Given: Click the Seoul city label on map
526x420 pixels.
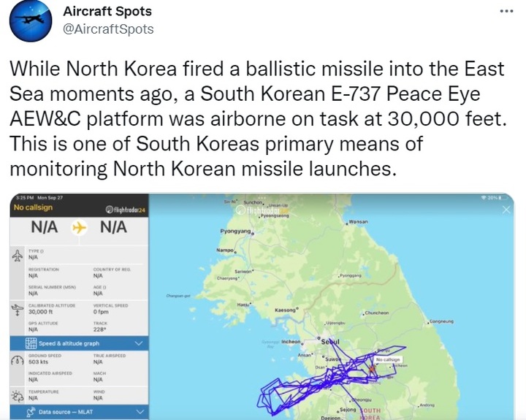Looking at the screenshot, I should 331,342.
